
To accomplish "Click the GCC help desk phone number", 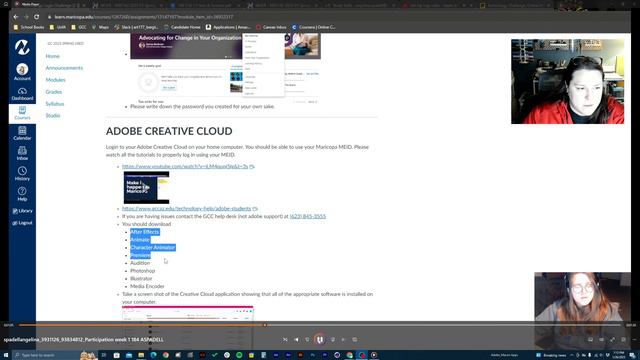I will [308, 216].
